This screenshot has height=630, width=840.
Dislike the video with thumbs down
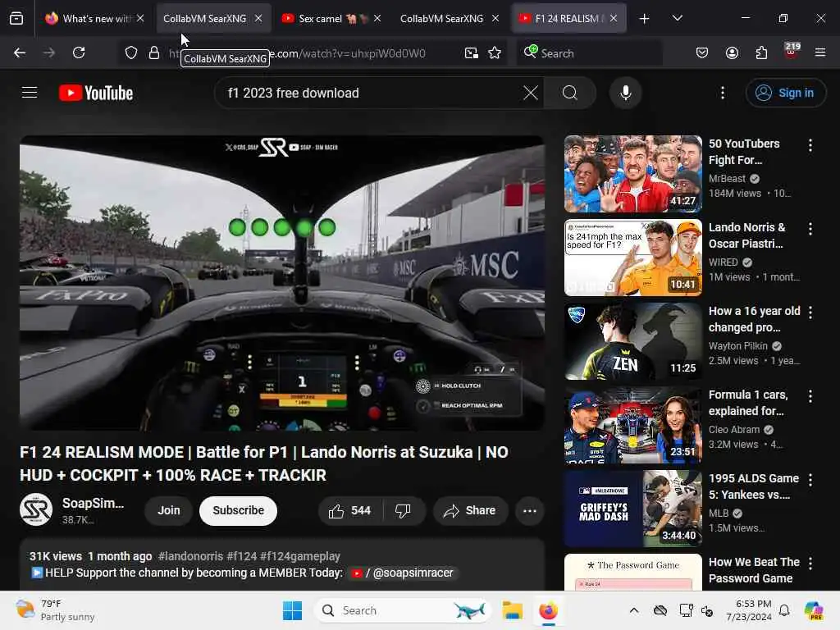pos(403,510)
